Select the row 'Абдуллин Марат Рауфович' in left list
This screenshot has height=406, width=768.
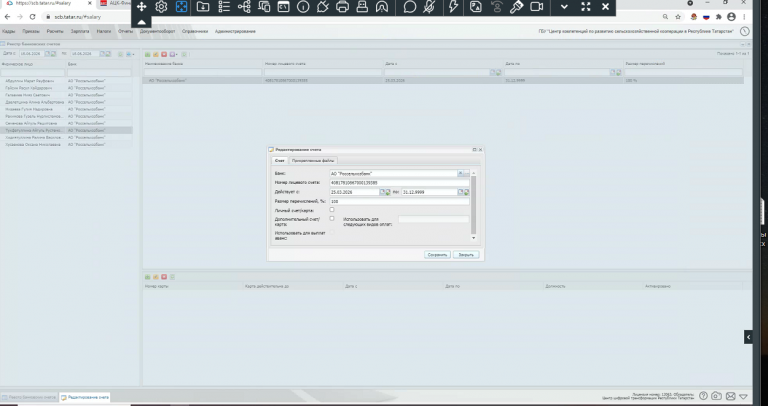coord(66,81)
